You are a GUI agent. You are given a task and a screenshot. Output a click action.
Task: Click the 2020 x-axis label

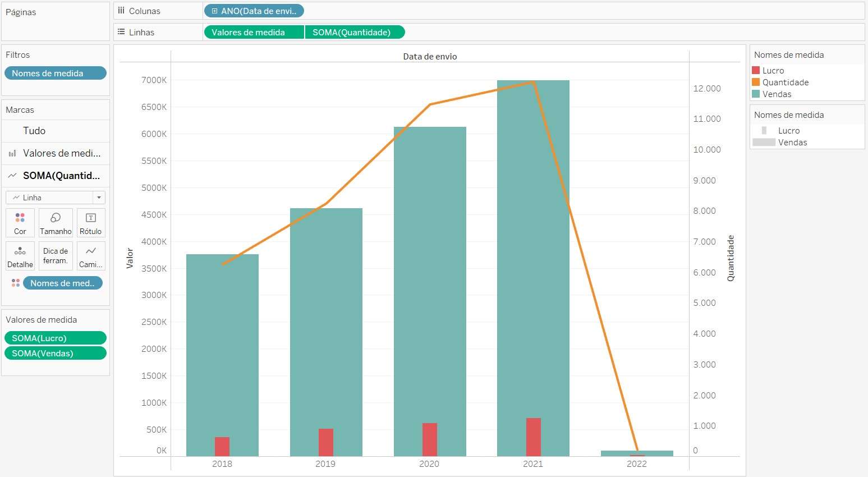pos(429,464)
